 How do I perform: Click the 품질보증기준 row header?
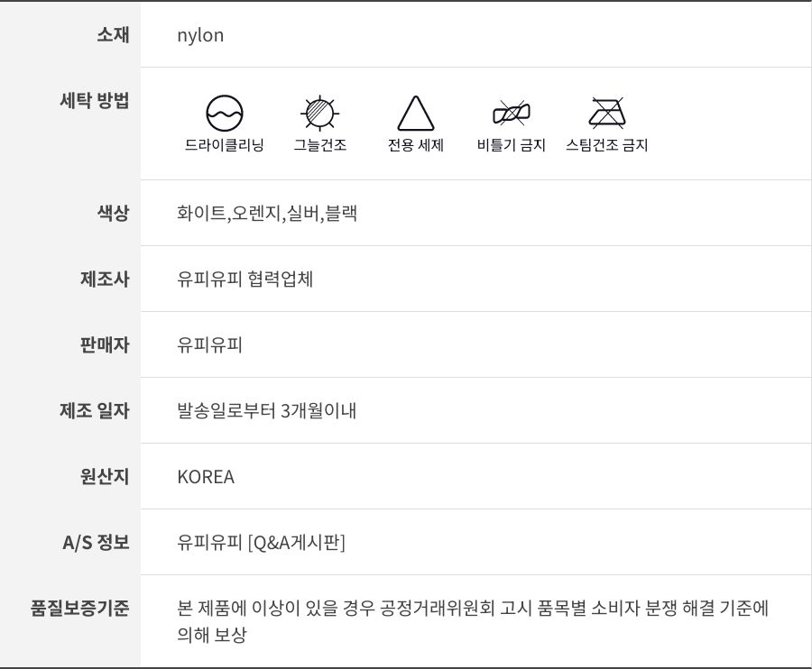click(79, 609)
